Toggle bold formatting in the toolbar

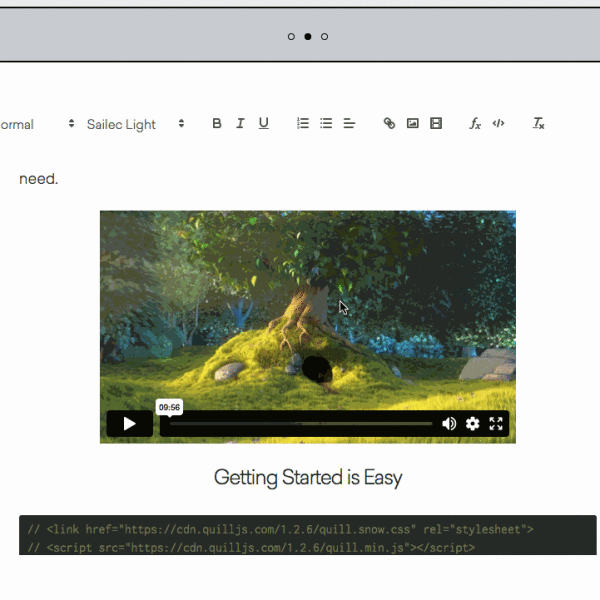217,124
